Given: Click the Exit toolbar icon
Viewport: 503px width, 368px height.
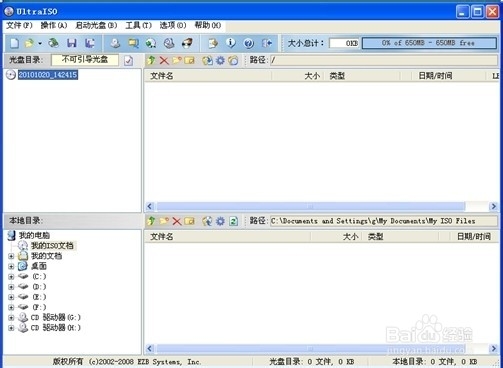Looking at the screenshot, I should tap(267, 43).
